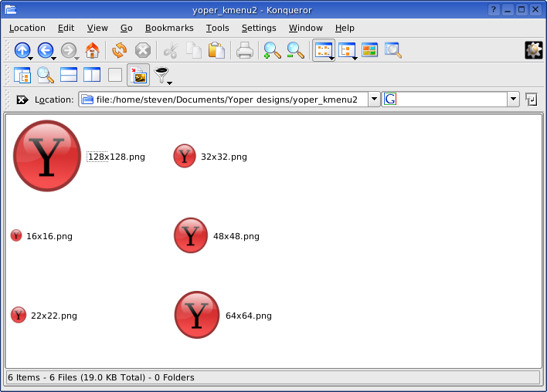Open Icon View options arrow
The height and width of the screenshot is (392, 547).
click(331, 59)
